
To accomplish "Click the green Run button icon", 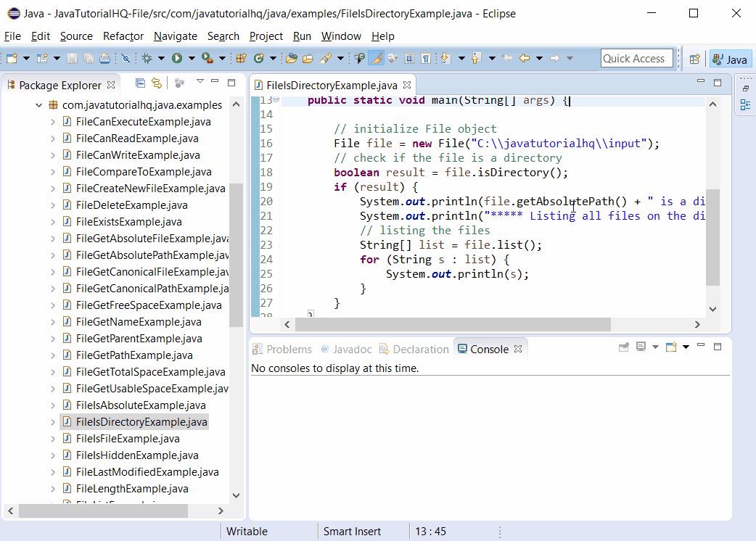I will pyautogui.click(x=177, y=58).
